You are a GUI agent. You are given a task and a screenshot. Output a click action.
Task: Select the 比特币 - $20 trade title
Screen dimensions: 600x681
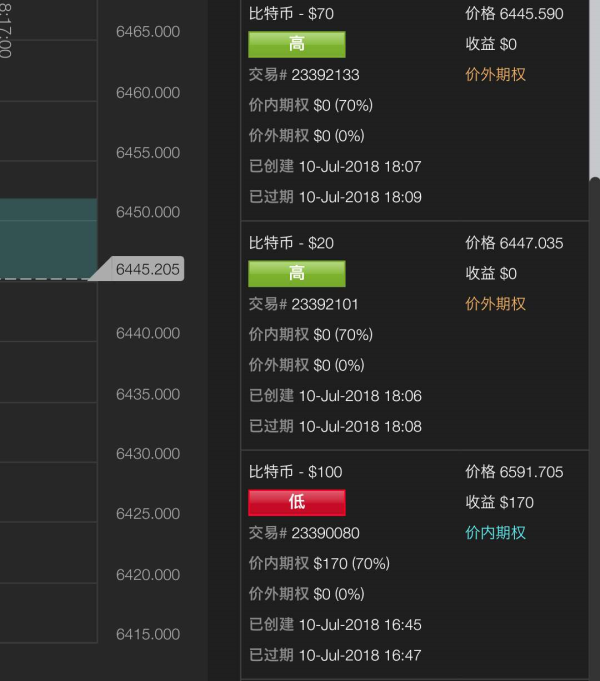tap(291, 243)
